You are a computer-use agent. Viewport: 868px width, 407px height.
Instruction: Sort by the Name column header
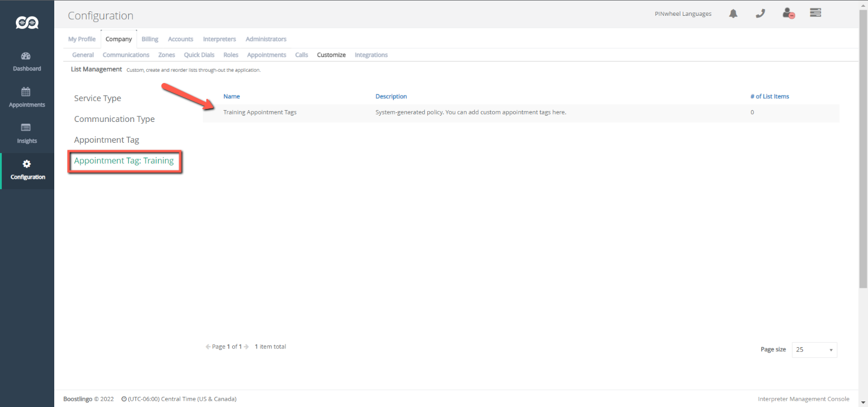pos(231,97)
